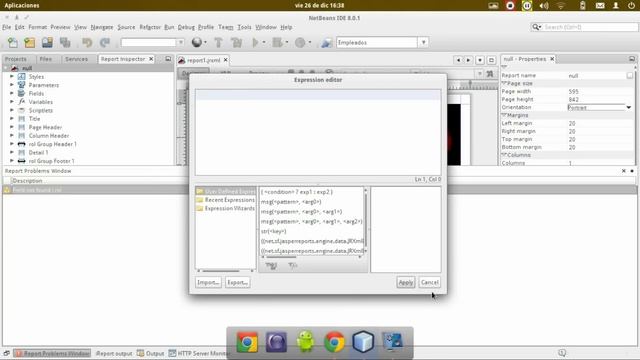Click the Import... button
Image resolution: width=640 pixels, height=360 pixels.
tap(208, 282)
